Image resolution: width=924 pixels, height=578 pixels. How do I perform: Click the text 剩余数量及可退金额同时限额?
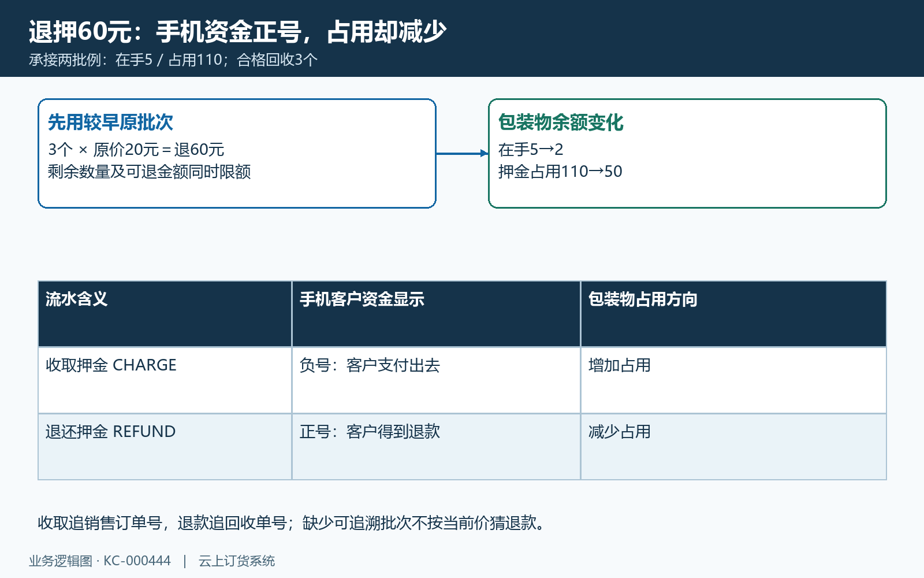click(x=149, y=172)
